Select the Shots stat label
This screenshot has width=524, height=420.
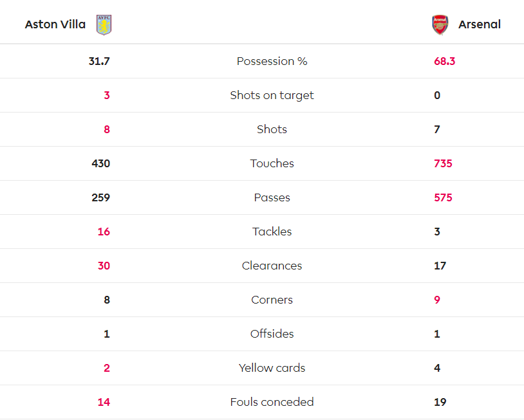[x=272, y=129]
